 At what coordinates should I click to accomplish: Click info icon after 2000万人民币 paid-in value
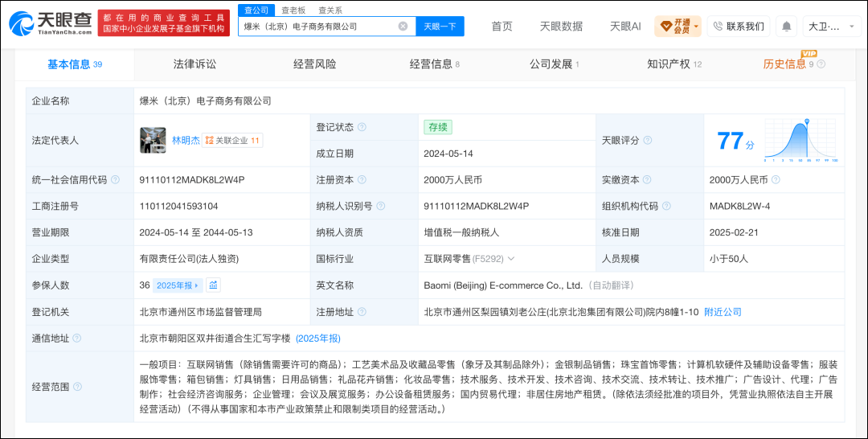click(x=776, y=180)
